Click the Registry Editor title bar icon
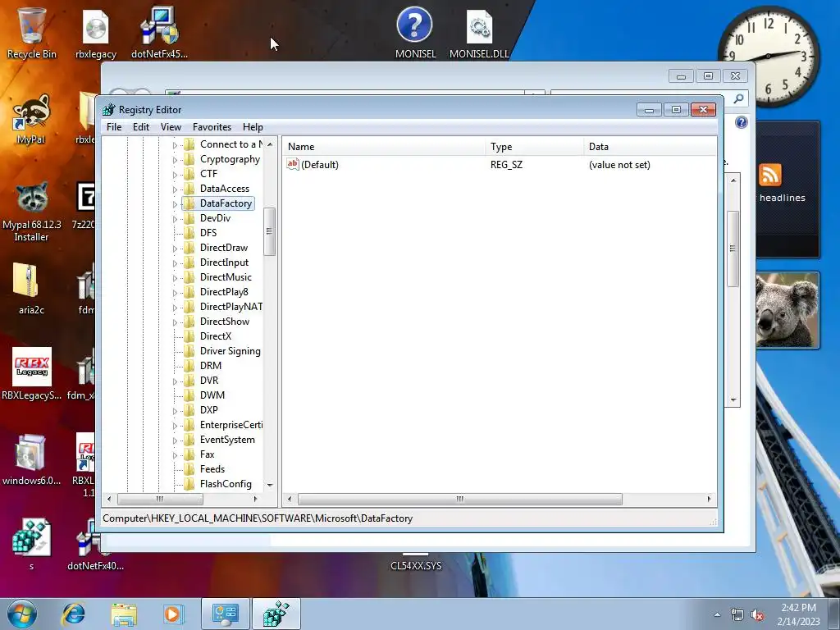Viewport: 840px width, 630px height. point(109,109)
